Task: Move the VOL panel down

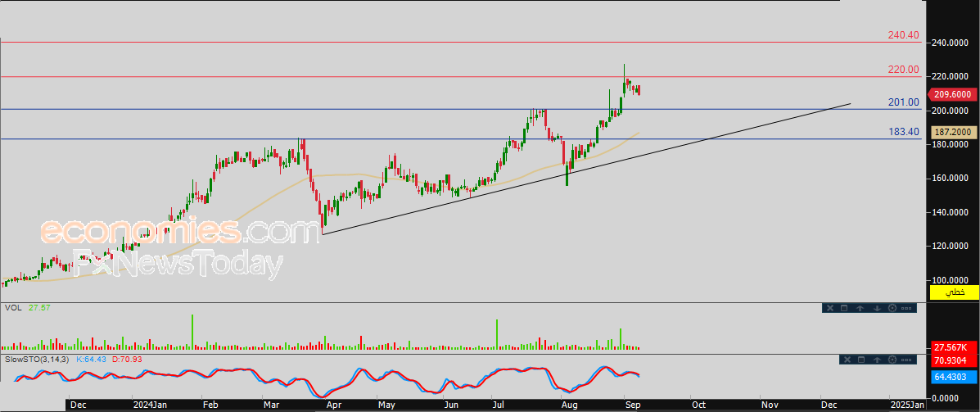Action: coord(877,308)
